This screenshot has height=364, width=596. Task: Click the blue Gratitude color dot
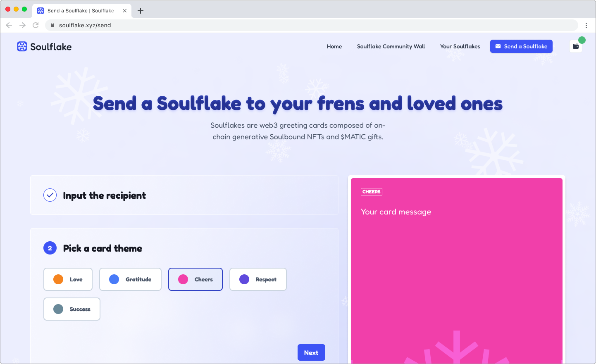point(114,279)
